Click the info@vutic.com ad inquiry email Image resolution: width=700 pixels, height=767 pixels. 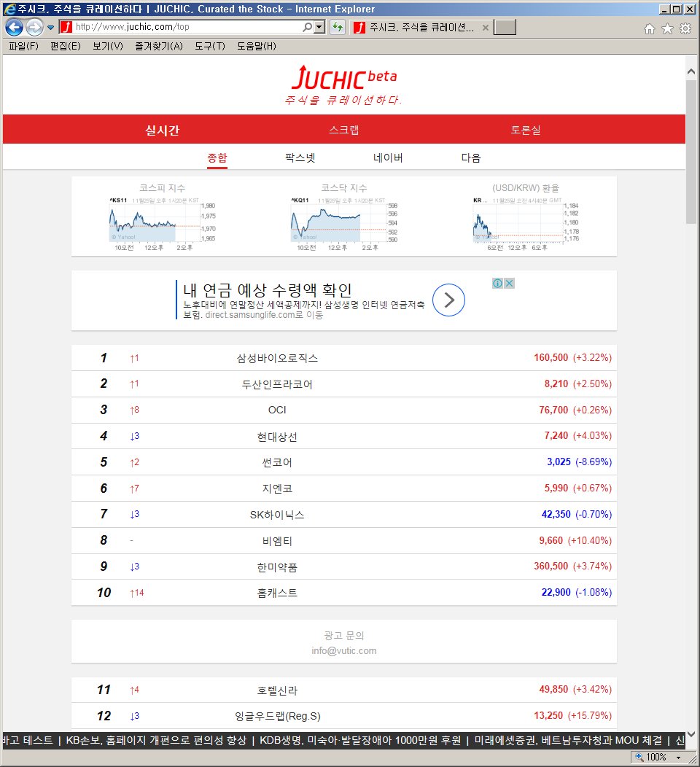pyautogui.click(x=344, y=650)
